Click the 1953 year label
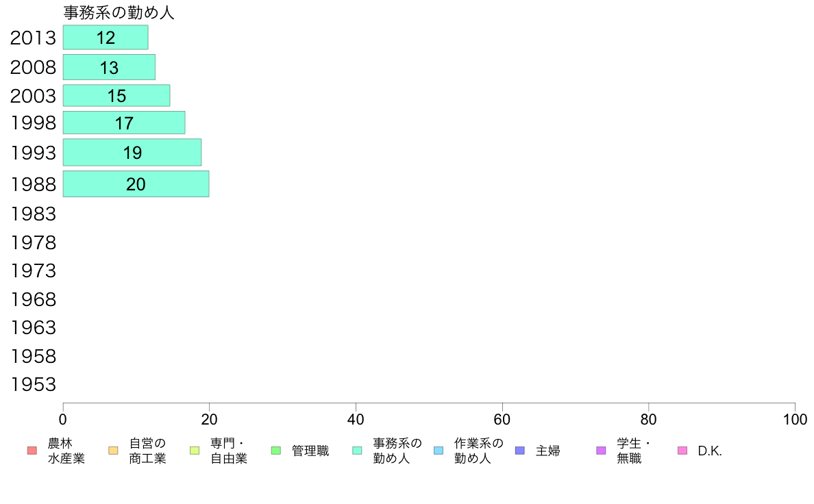This screenshot has width=814, height=504. click(33, 385)
